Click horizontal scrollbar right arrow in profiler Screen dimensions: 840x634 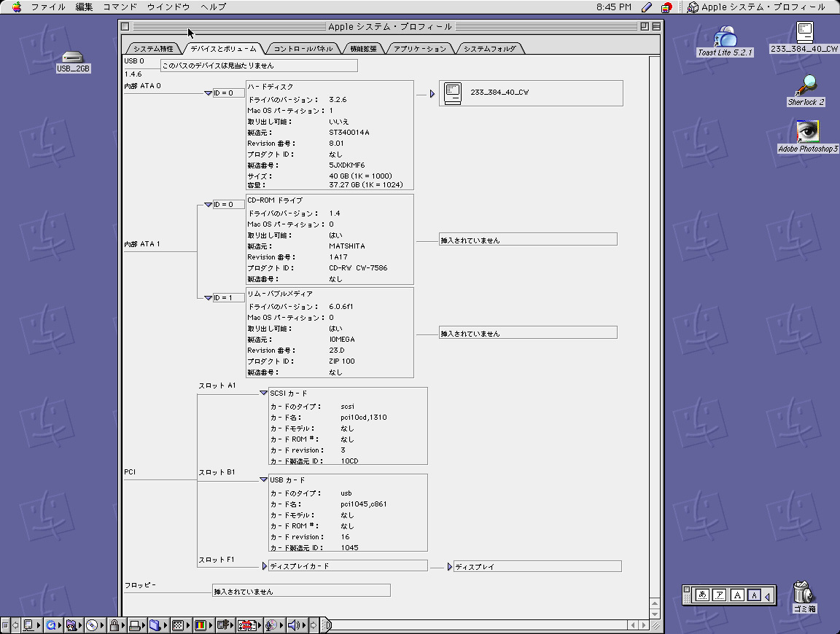(x=643, y=625)
